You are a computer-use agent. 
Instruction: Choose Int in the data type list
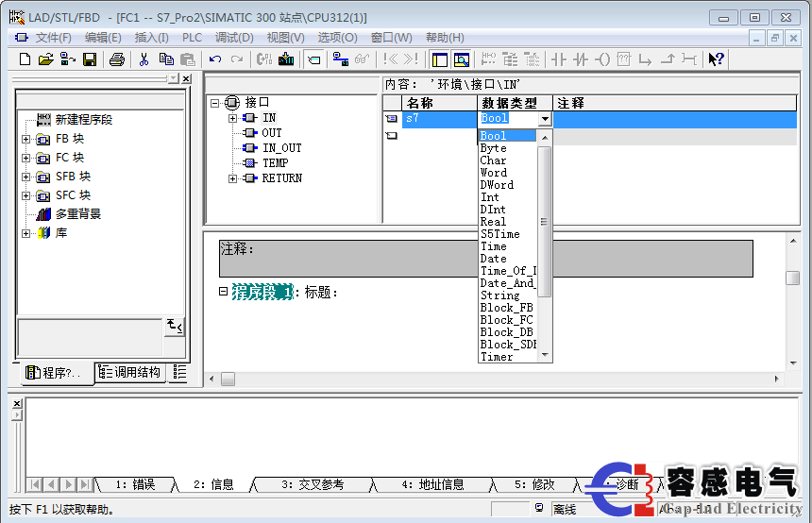tap(489, 197)
